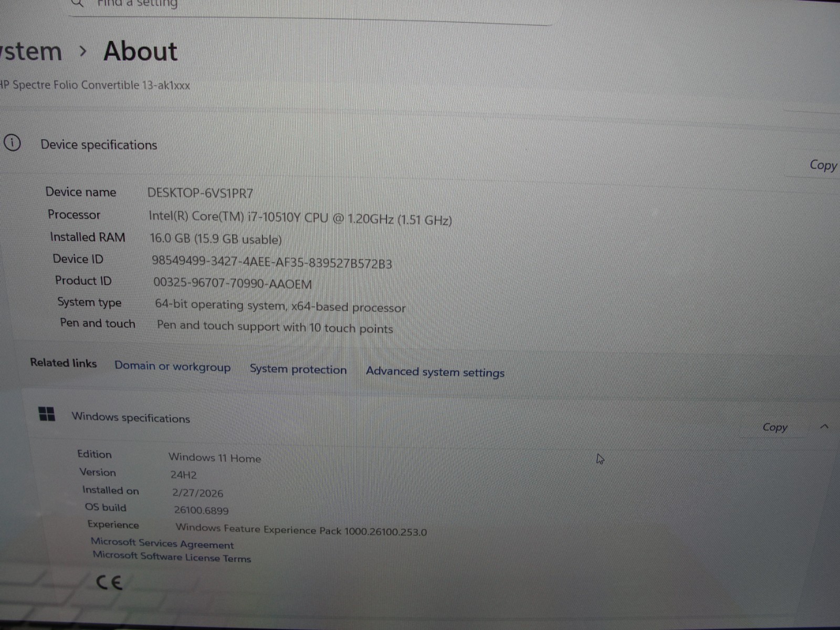This screenshot has width=840, height=630.
Task: Select the Device ID value 98549499-3427-4AEE
Action: pos(272,262)
